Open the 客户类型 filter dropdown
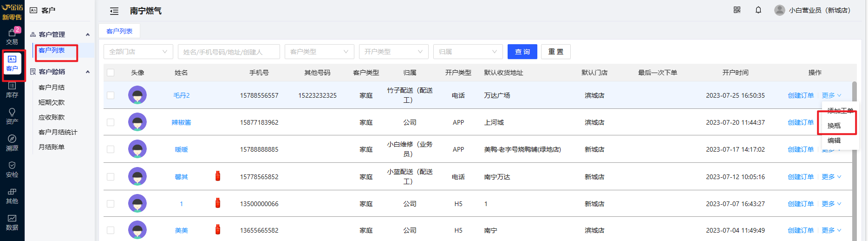The width and height of the screenshot is (868, 241). click(x=320, y=52)
